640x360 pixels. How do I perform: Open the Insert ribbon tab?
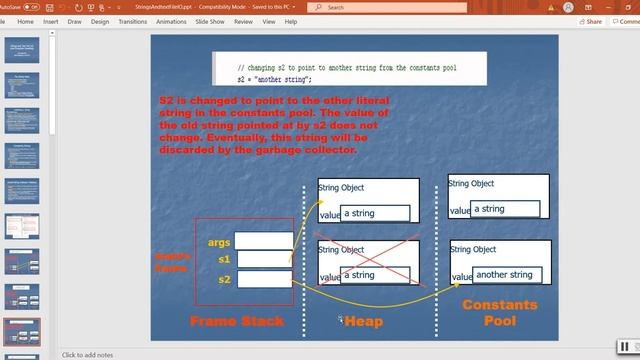coord(51,22)
